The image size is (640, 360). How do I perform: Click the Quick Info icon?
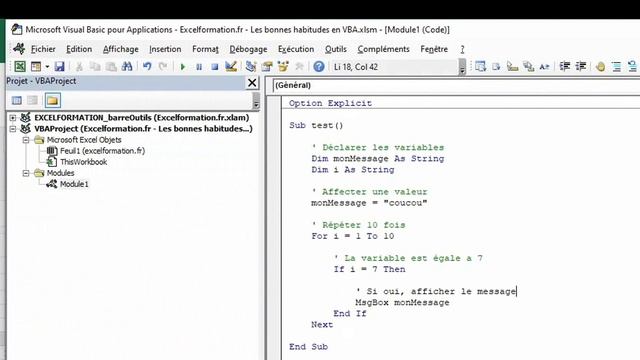pyautogui.click(x=512, y=67)
